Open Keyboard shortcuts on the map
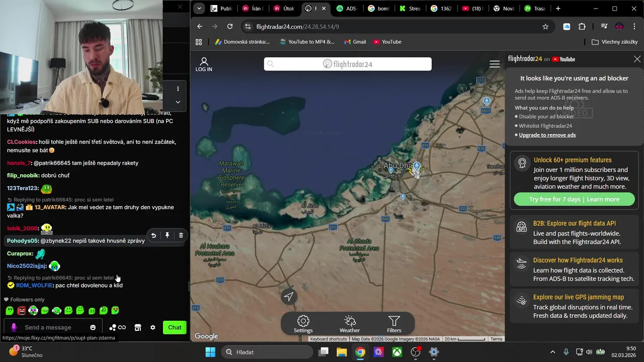 pyautogui.click(x=329, y=339)
